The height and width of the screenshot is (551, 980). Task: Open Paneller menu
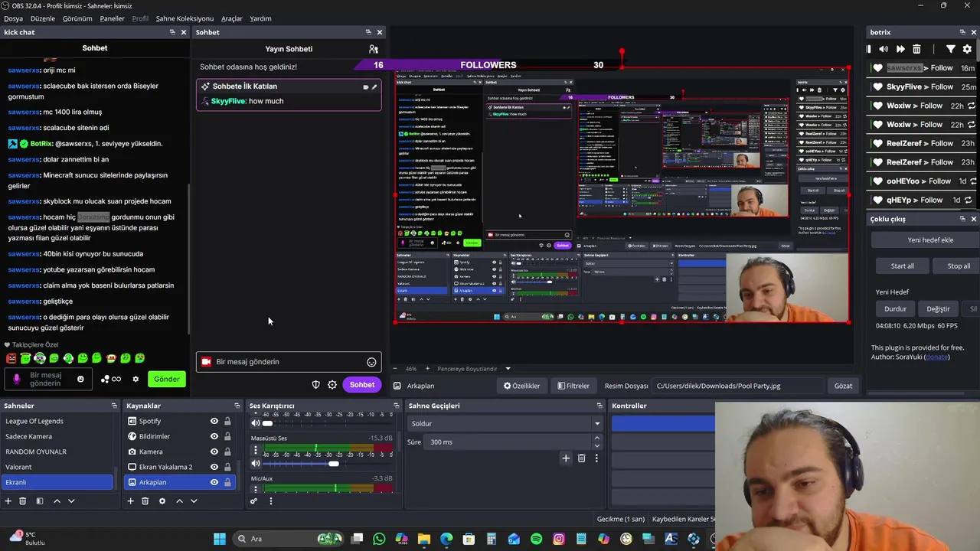[112, 18]
